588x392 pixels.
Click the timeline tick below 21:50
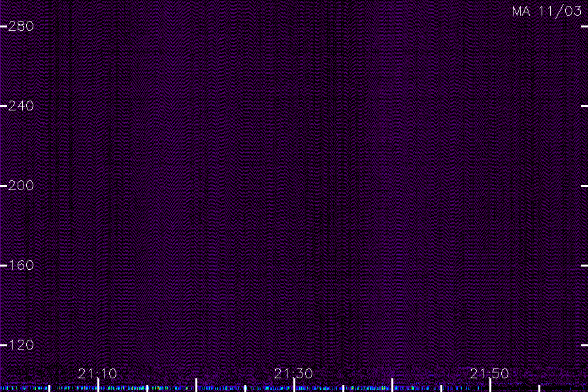click(x=490, y=385)
